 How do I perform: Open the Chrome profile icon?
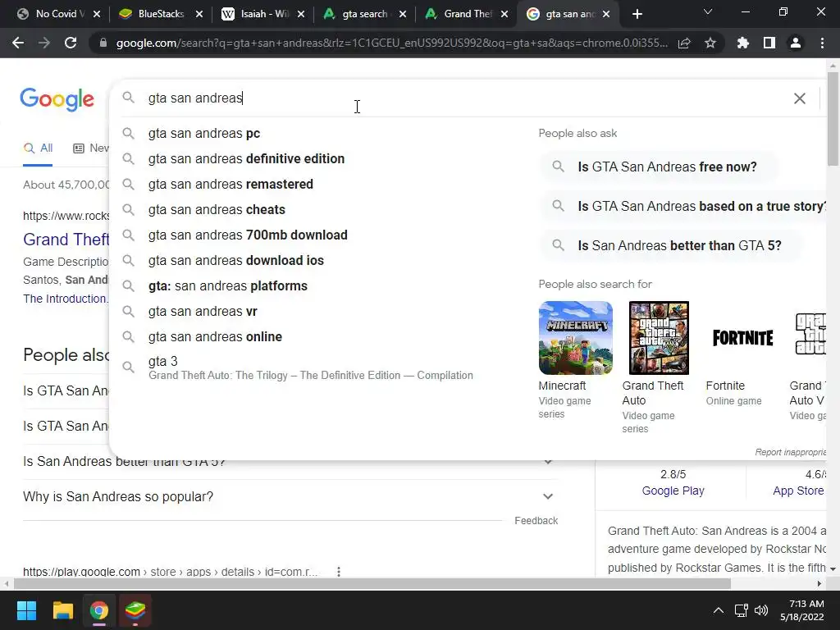coord(796,43)
